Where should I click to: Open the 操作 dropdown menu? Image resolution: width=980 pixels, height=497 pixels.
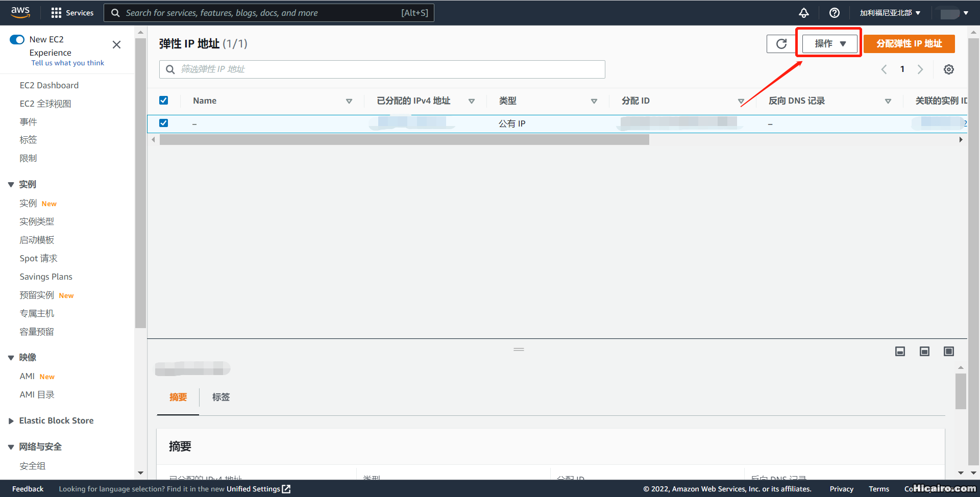[828, 43]
